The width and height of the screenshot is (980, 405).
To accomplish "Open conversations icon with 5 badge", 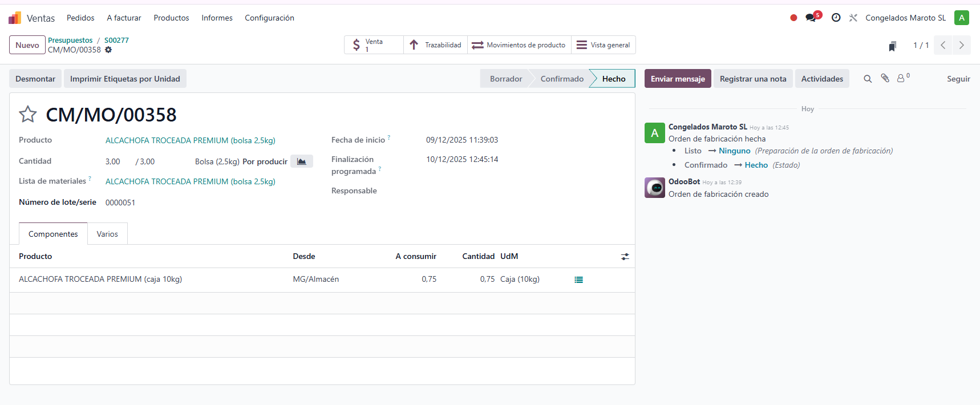I will point(811,18).
